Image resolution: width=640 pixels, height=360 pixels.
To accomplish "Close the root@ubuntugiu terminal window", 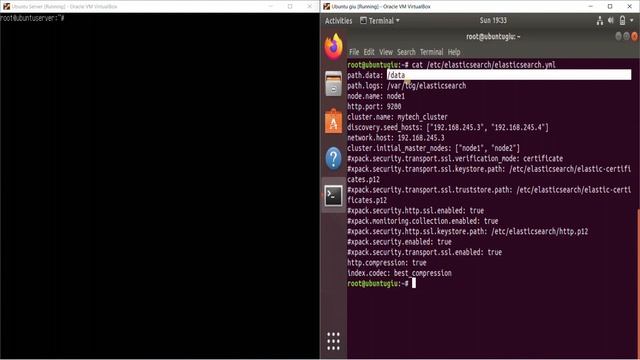I will tap(634, 36).
